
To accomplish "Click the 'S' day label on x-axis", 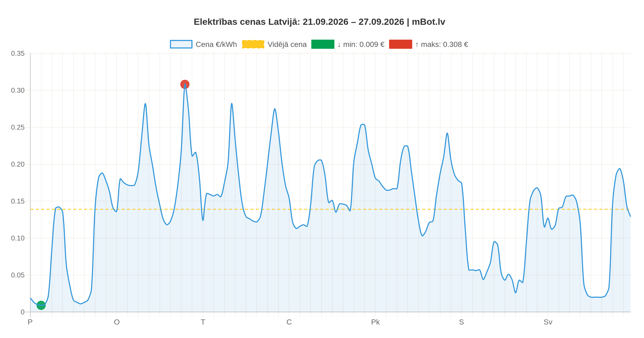I will pos(462,322).
